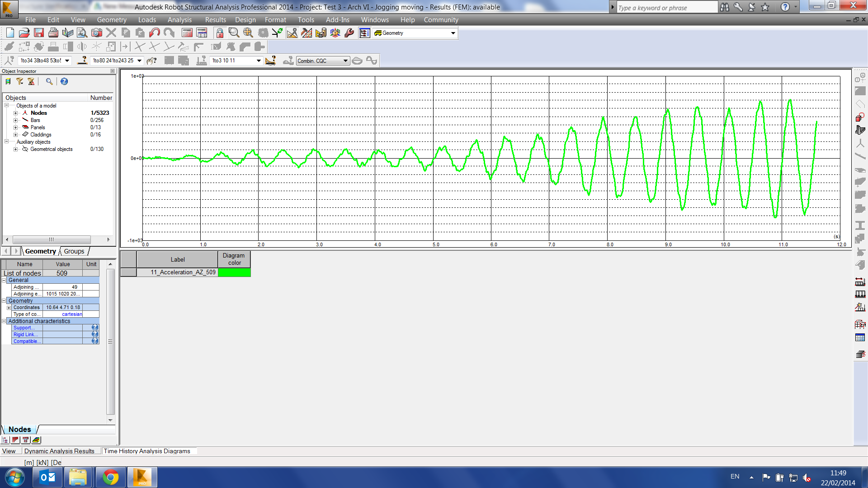Click the Support... link
Screen dimensions: 868x488
click(24, 328)
